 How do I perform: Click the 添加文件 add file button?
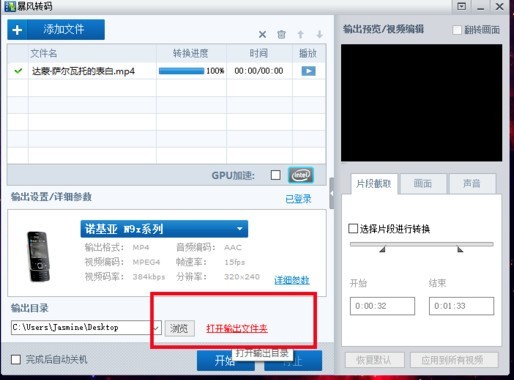pyautogui.click(x=56, y=29)
